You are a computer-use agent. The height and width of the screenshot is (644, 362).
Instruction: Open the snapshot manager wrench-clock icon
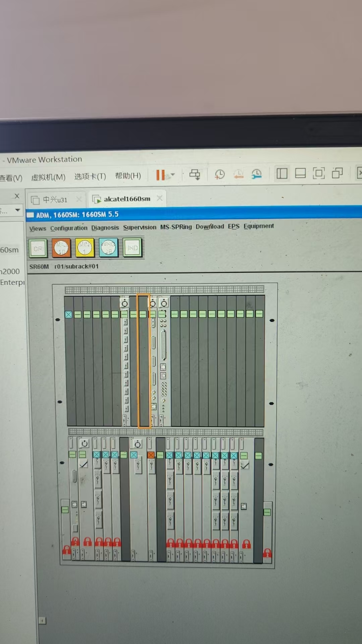click(256, 174)
